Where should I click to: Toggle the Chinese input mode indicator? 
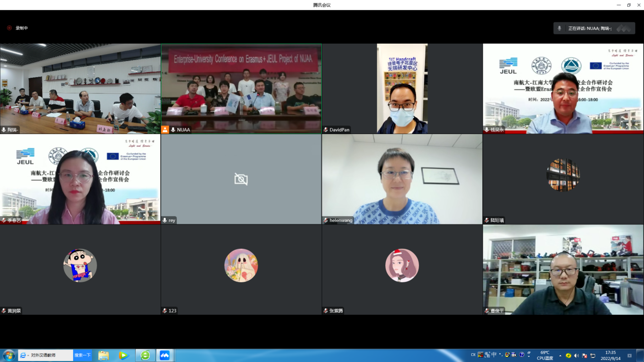click(x=494, y=355)
